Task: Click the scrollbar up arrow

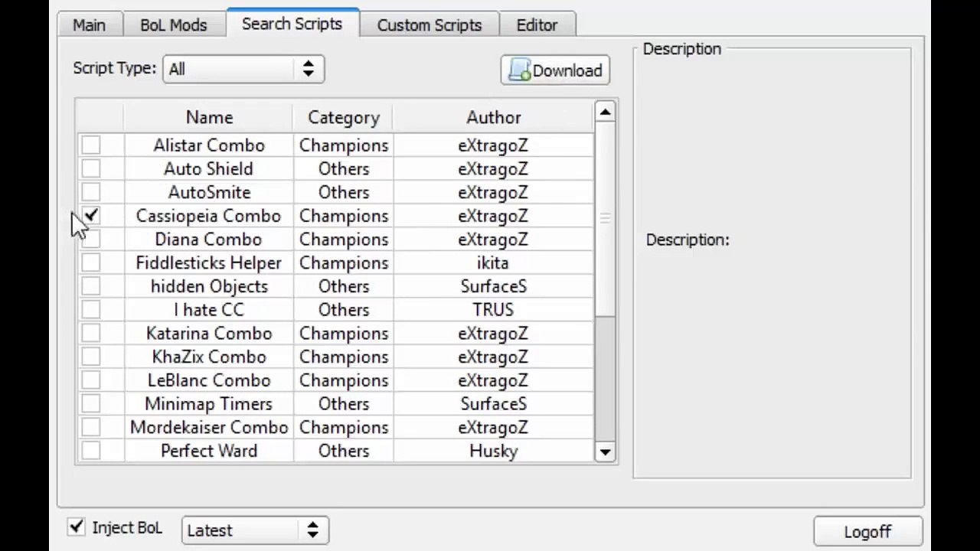Action: [x=605, y=112]
